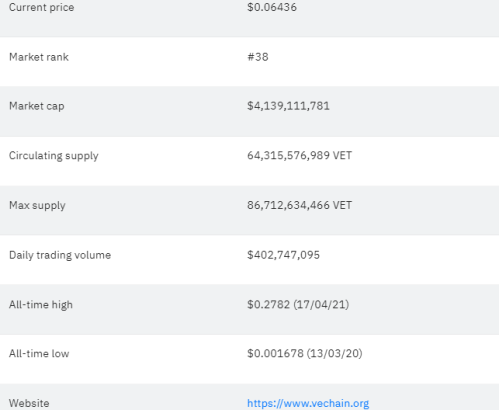Open the vechain.org website link

[x=308, y=403]
